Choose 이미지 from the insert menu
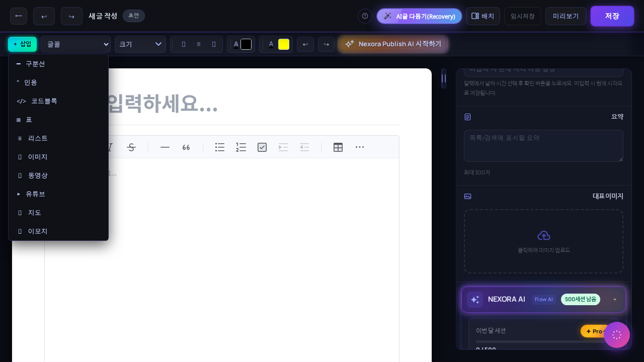 coord(58,157)
